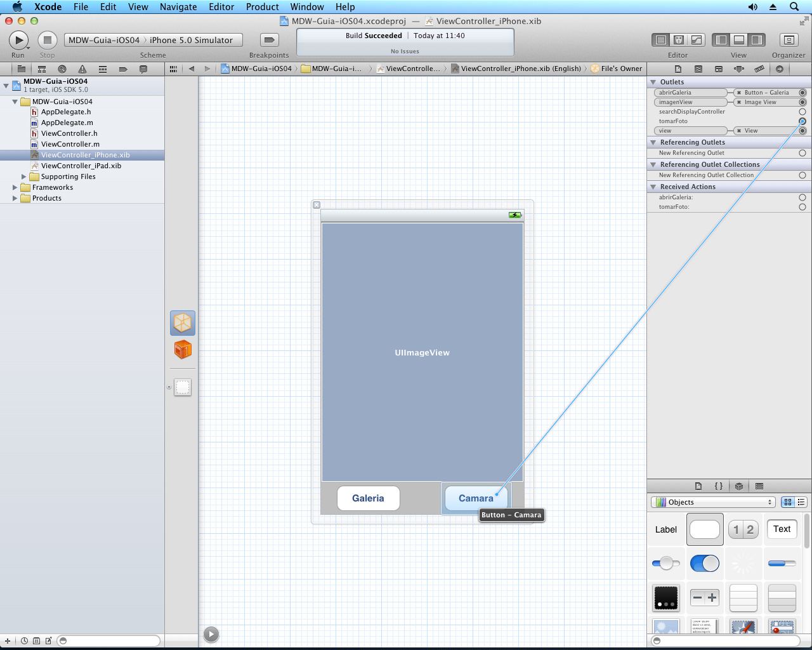The width and height of the screenshot is (812, 650).
Task: Click the Stop button
Action: coord(47,40)
